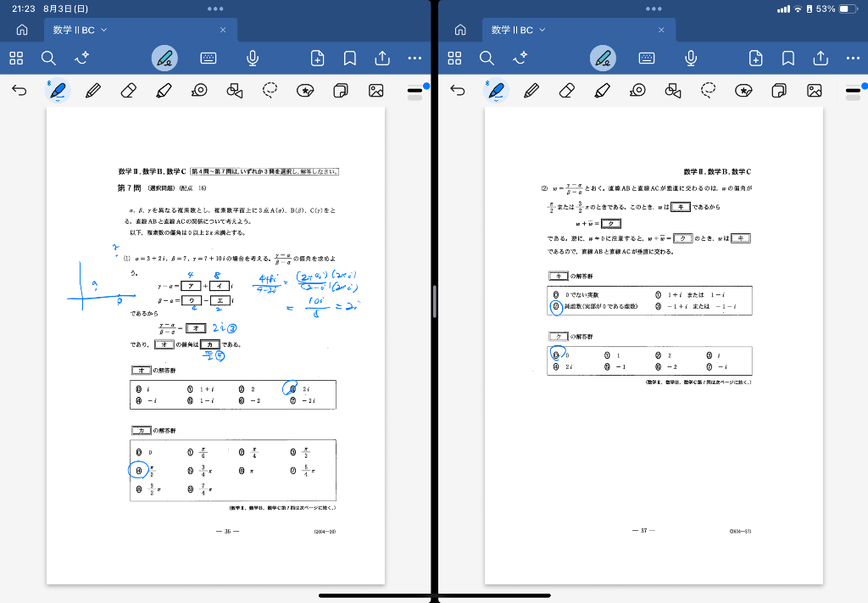868x603 pixels.
Task: Close the 数学 II BC tab in the left window
Action: point(223,30)
